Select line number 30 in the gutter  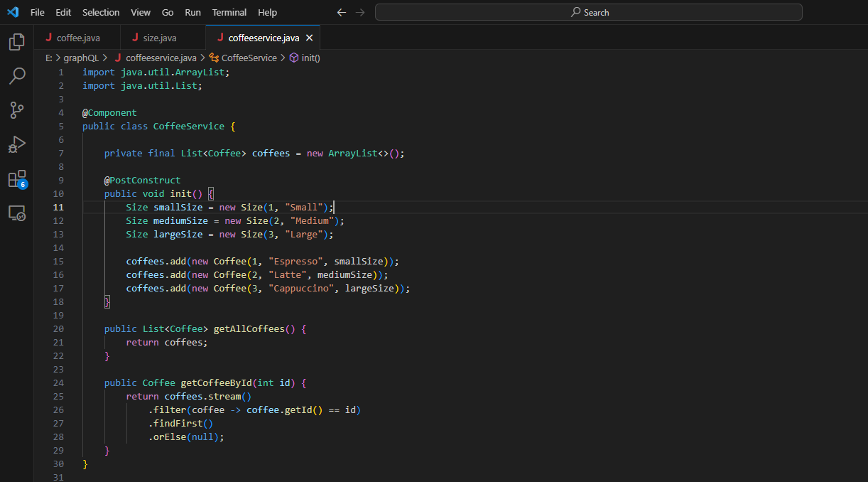click(58, 464)
